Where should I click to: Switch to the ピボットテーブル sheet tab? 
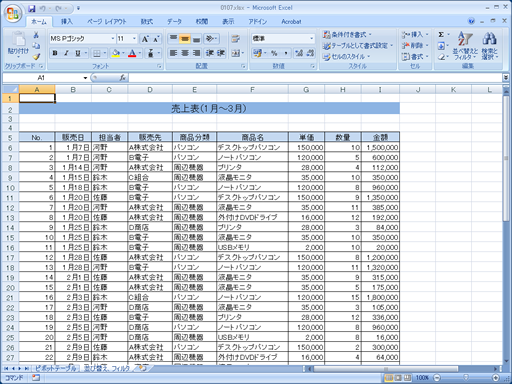tap(56, 368)
